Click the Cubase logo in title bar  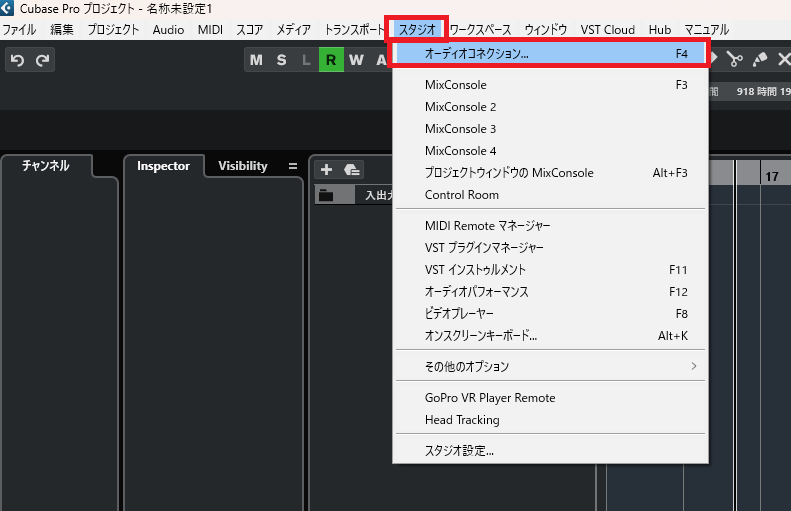pos(7,8)
